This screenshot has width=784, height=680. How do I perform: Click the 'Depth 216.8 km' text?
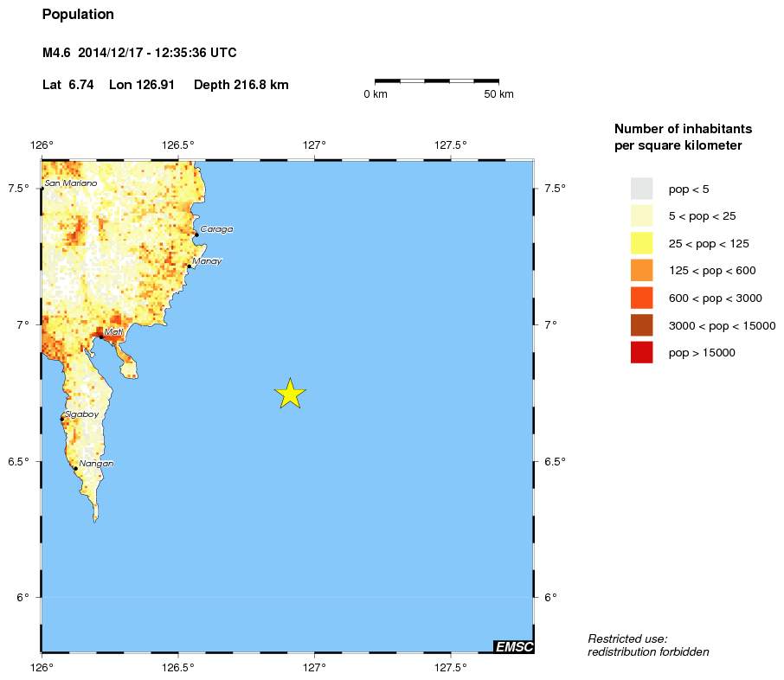241,85
